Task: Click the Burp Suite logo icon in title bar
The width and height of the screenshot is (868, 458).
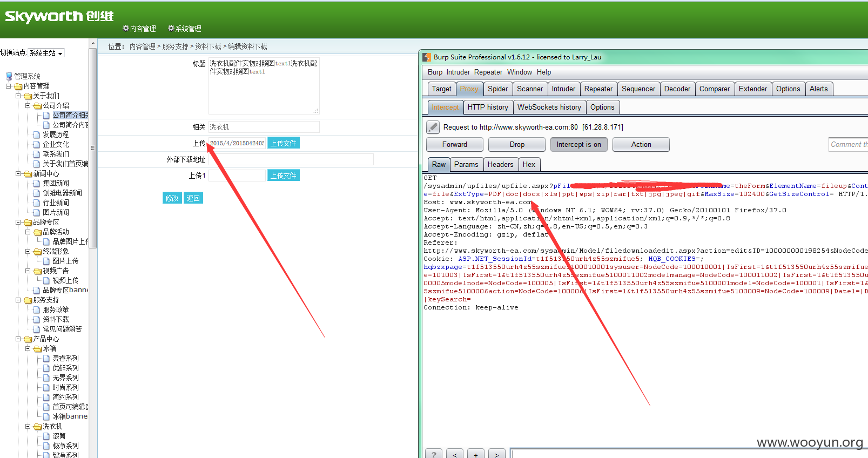Action: coord(427,57)
